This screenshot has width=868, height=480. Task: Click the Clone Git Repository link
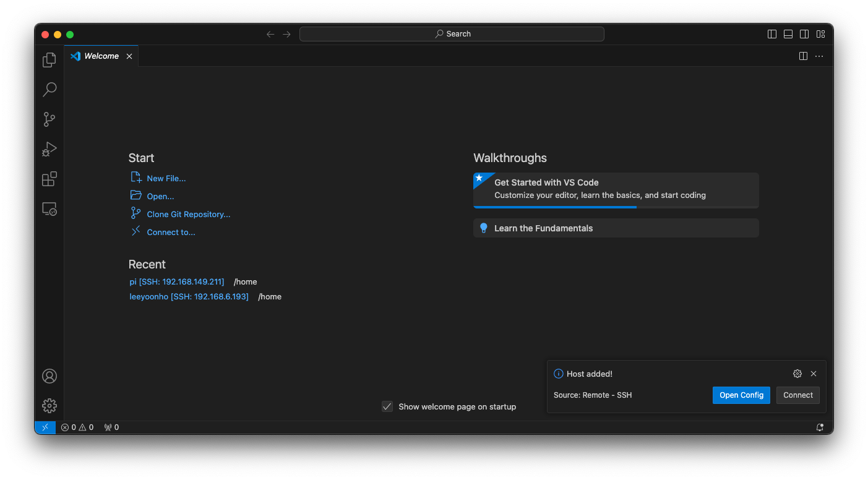click(x=188, y=215)
